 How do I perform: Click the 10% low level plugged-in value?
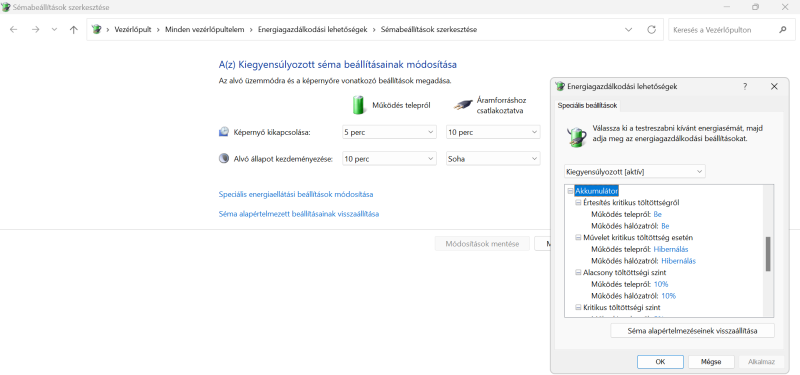click(668, 296)
